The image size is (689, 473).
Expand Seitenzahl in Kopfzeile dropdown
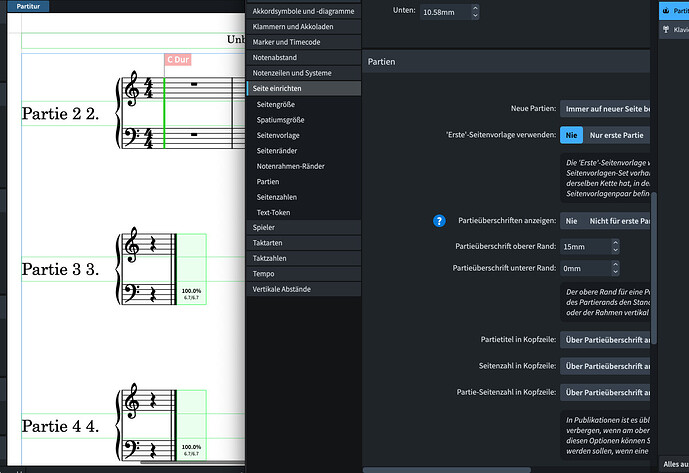[x=606, y=366]
